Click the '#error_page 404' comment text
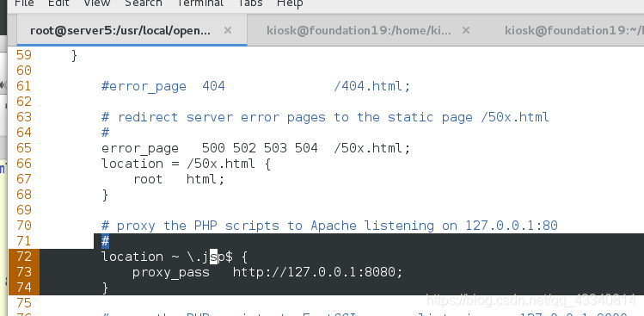Screen dimensions: 644x316 click(163, 86)
